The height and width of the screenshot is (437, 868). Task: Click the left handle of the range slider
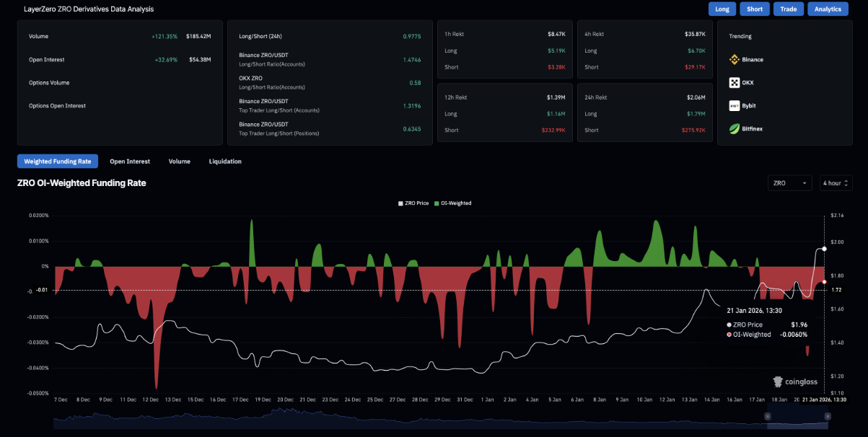click(x=768, y=416)
